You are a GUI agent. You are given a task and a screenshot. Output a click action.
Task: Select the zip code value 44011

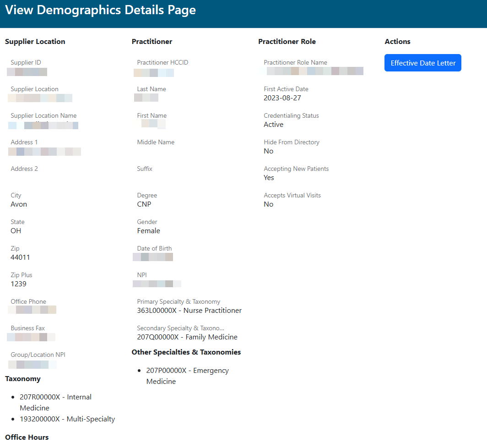(20, 257)
